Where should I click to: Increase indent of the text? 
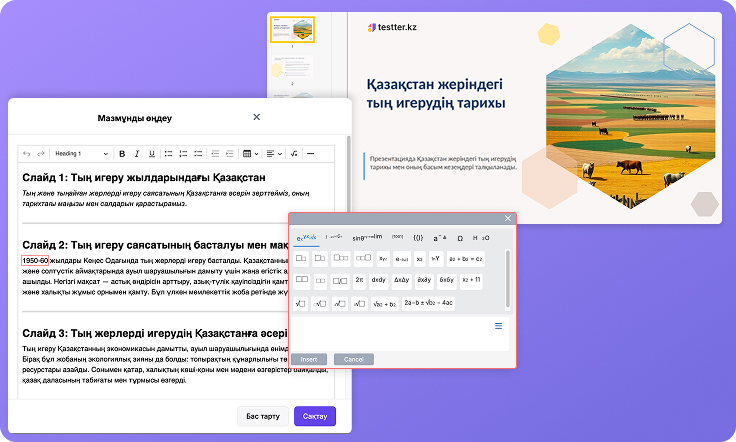click(230, 154)
